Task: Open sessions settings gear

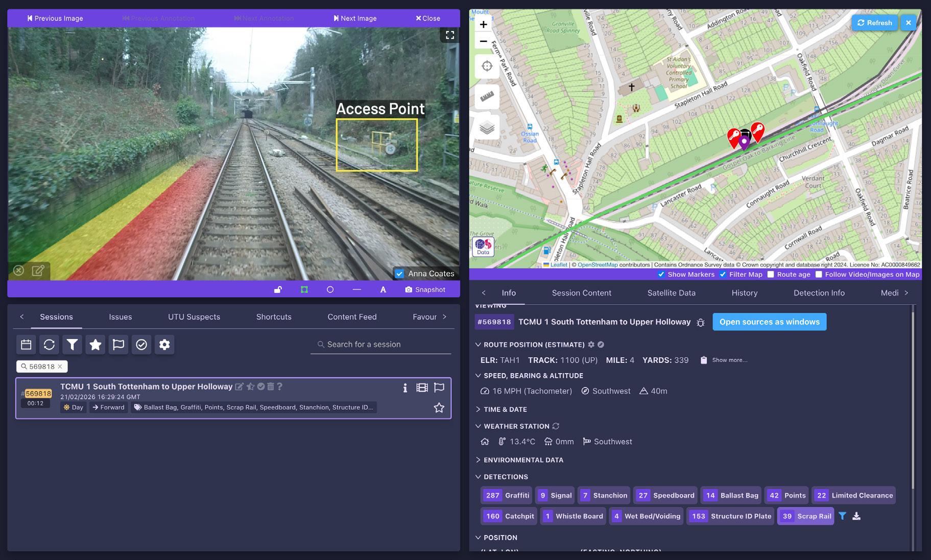Action: click(x=164, y=345)
